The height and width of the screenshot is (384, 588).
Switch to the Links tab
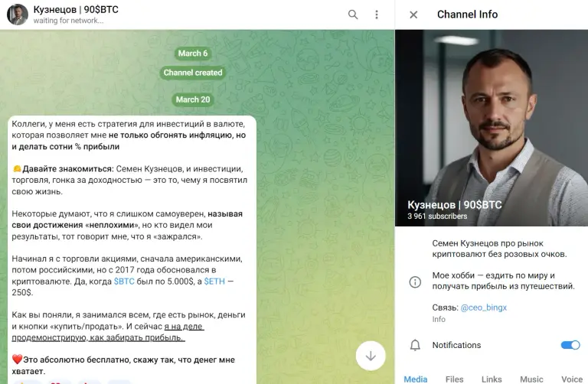pos(492,379)
